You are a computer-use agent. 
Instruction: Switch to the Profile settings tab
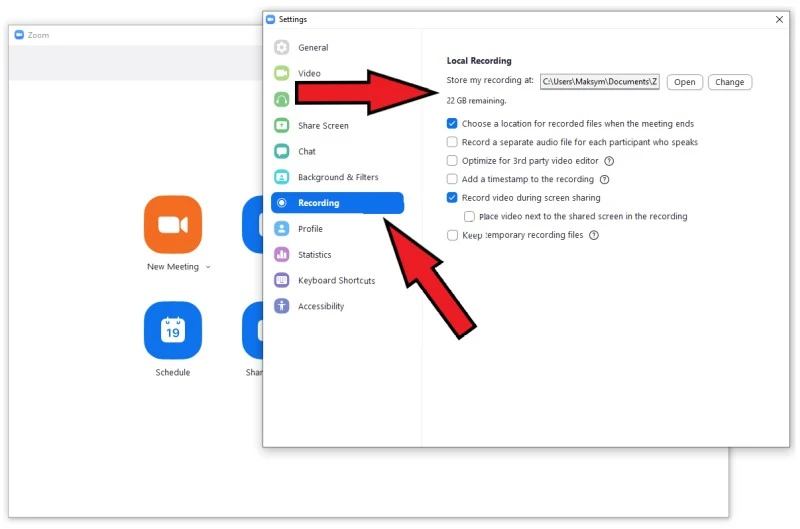click(310, 229)
